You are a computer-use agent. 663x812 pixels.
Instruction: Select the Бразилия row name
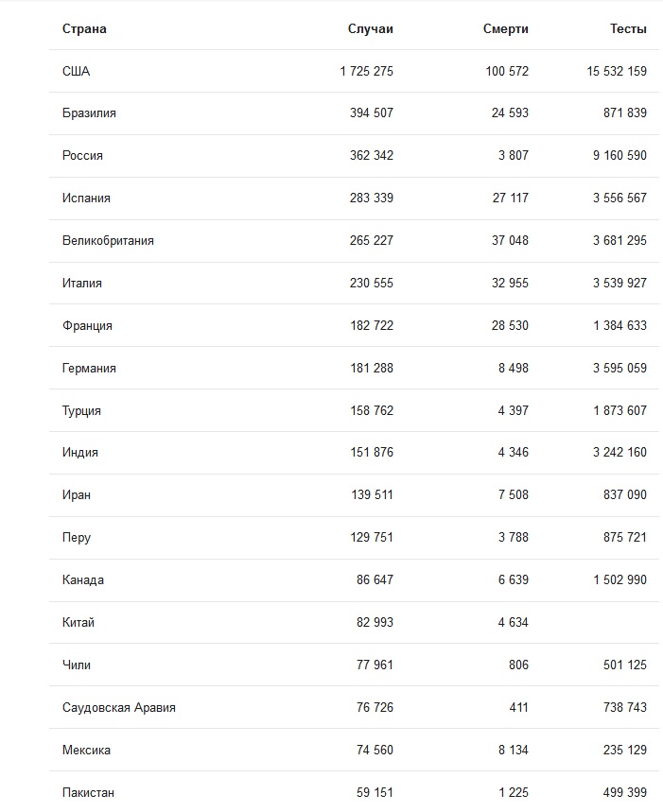[x=89, y=113]
